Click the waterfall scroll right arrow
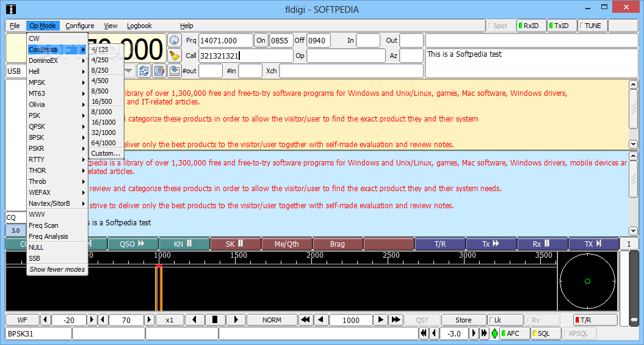The height and width of the screenshot is (345, 644). click(x=236, y=320)
